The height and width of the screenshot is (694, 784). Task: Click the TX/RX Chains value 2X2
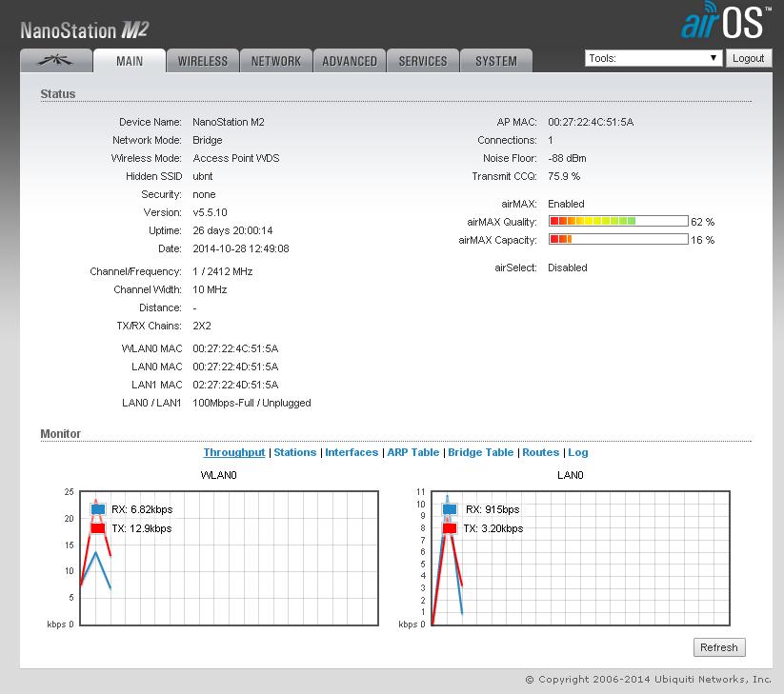point(202,326)
